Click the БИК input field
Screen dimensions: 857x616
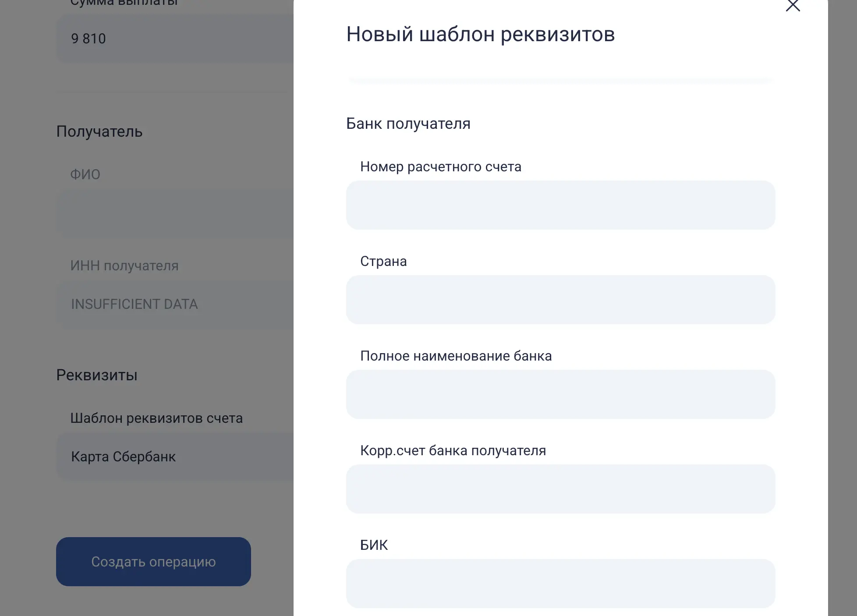pos(560,584)
